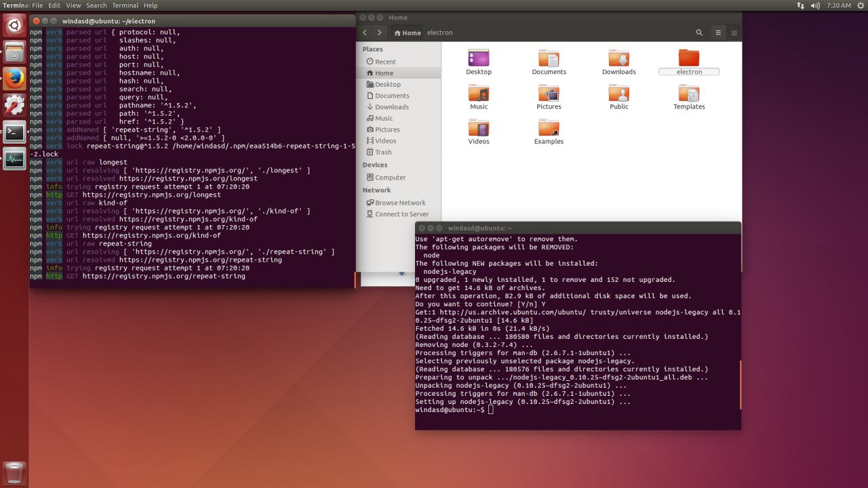Screen dimensions: 868x488
Task: Open the sound volume indicator menu
Action: (x=815, y=5)
